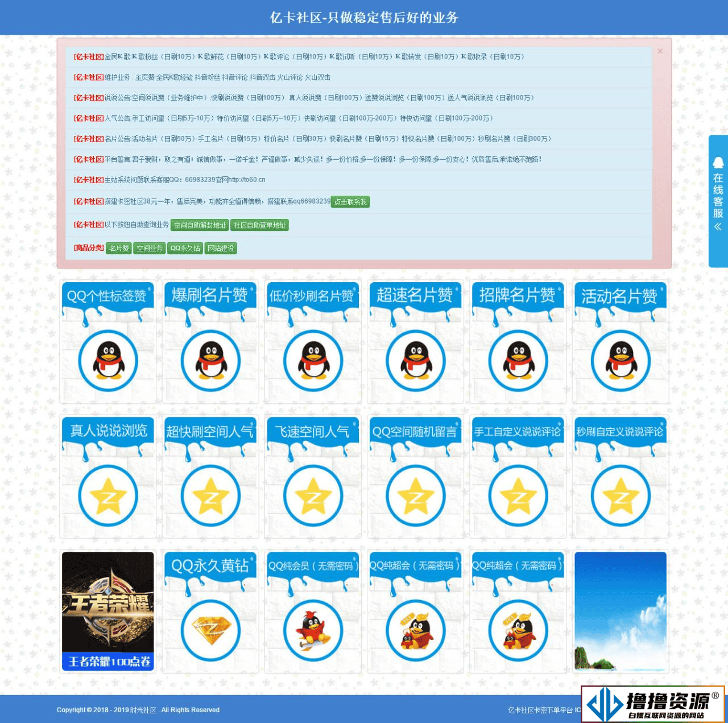The height and width of the screenshot is (723, 728).
Task: Open the 爆刷名片赞 product card
Action: [210, 341]
